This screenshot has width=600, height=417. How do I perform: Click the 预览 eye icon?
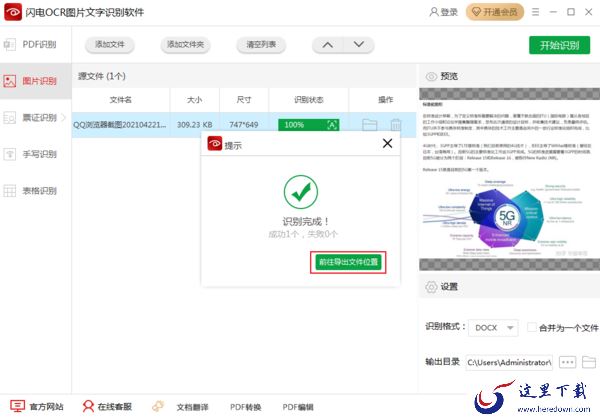click(431, 76)
